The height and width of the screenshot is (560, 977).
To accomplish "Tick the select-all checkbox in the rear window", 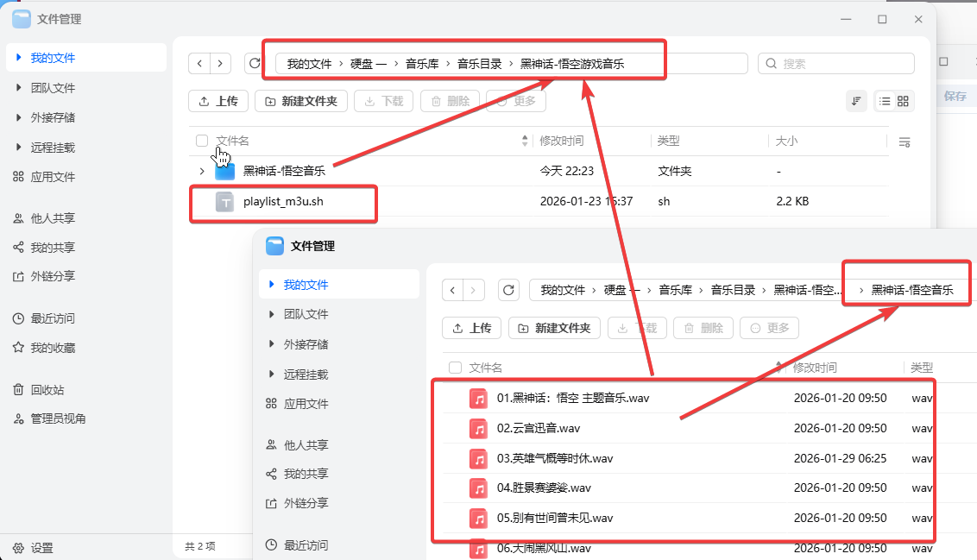I will tap(202, 141).
